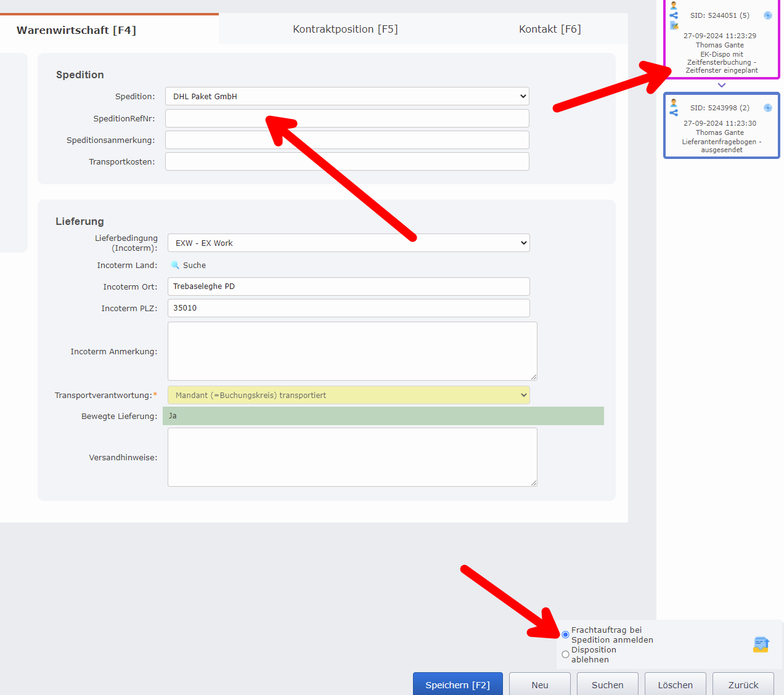The width and height of the screenshot is (784, 695).
Task: Open the Kontakt [F6] tab
Action: (549, 29)
